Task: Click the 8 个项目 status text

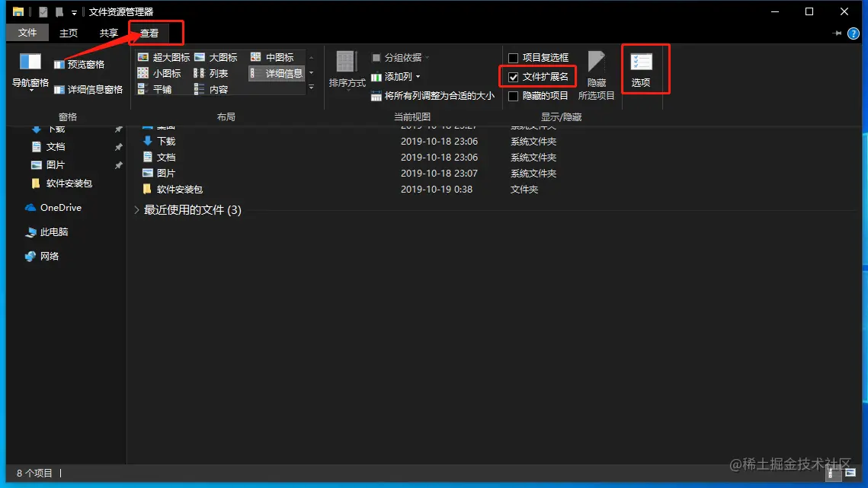Action: point(34,474)
